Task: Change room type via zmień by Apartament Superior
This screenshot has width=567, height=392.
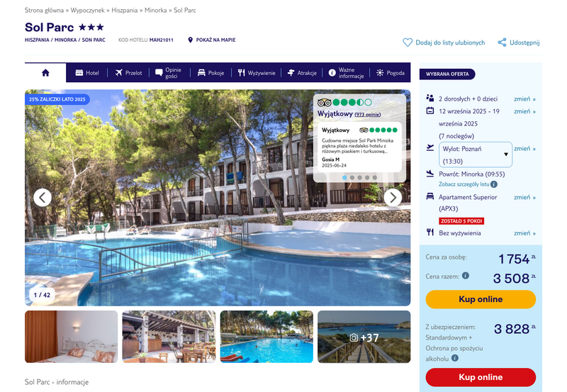Action: coord(524,197)
